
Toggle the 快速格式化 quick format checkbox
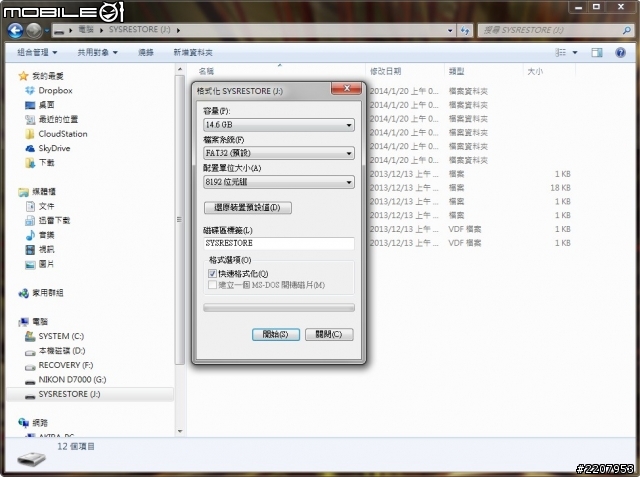tap(212, 273)
